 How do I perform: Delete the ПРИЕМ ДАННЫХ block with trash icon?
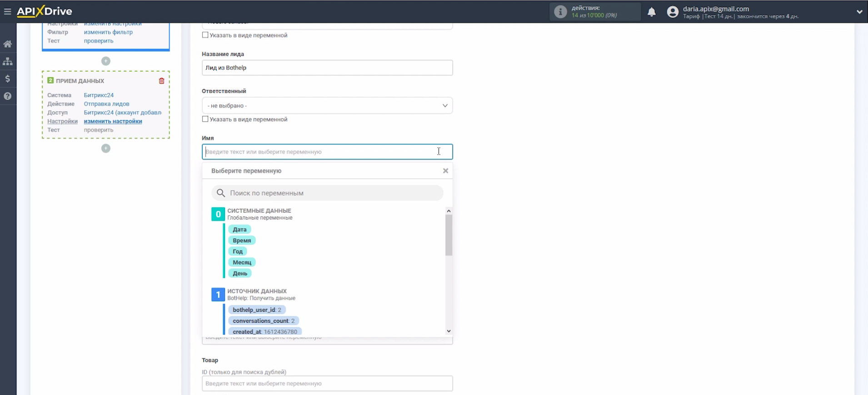coord(161,81)
